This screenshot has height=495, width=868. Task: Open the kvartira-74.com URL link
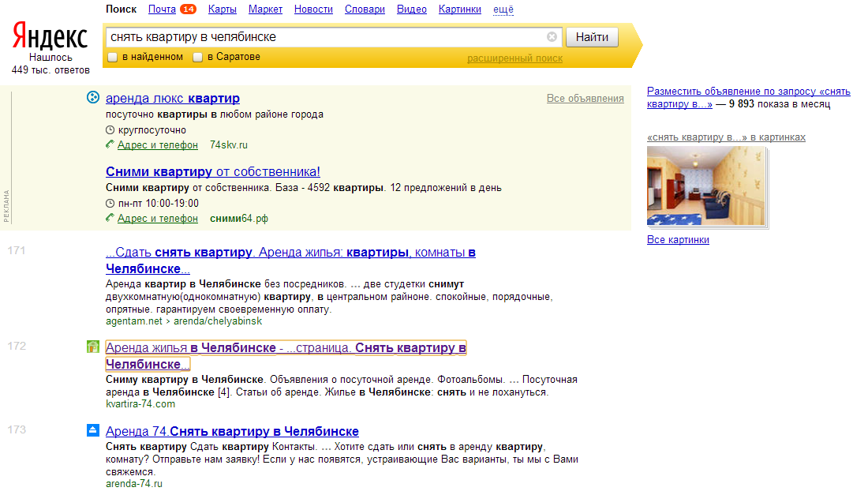(x=140, y=404)
